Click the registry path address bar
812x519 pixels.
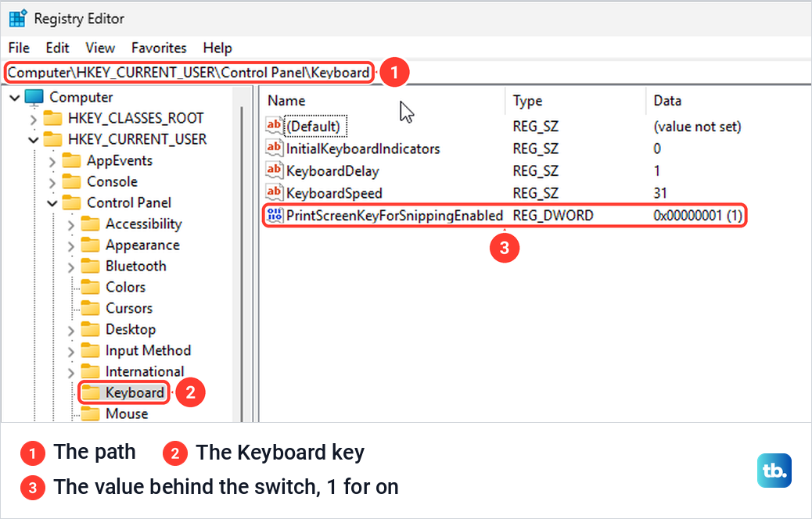[406, 73]
